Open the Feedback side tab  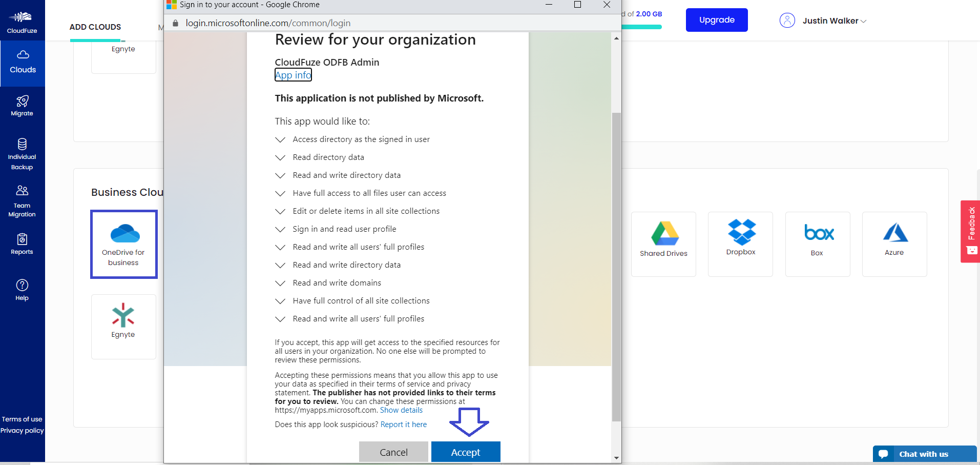tap(970, 231)
